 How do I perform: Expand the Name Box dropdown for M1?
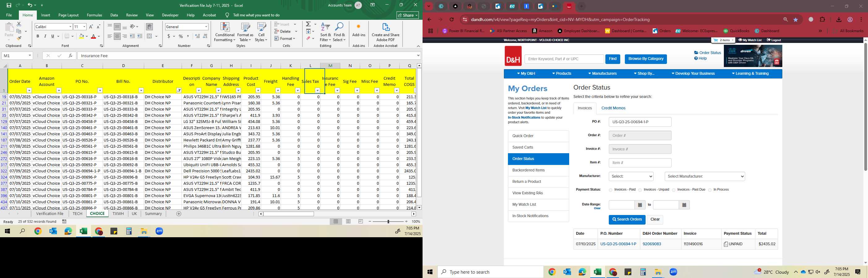point(30,56)
